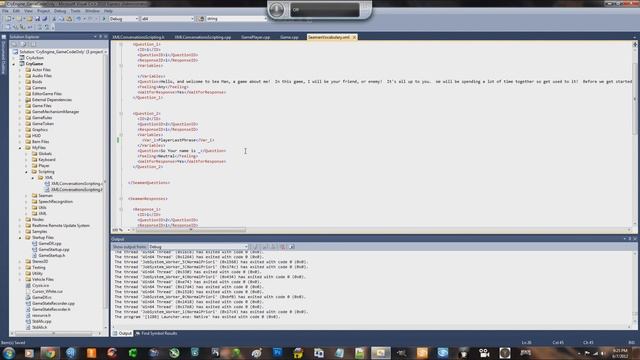
Task: Open the Project menu
Action: (x=43, y=11)
